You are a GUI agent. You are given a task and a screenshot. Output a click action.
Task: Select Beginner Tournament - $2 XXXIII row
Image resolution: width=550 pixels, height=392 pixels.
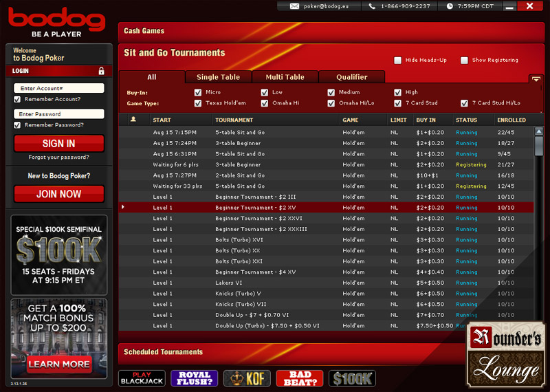[326, 229]
